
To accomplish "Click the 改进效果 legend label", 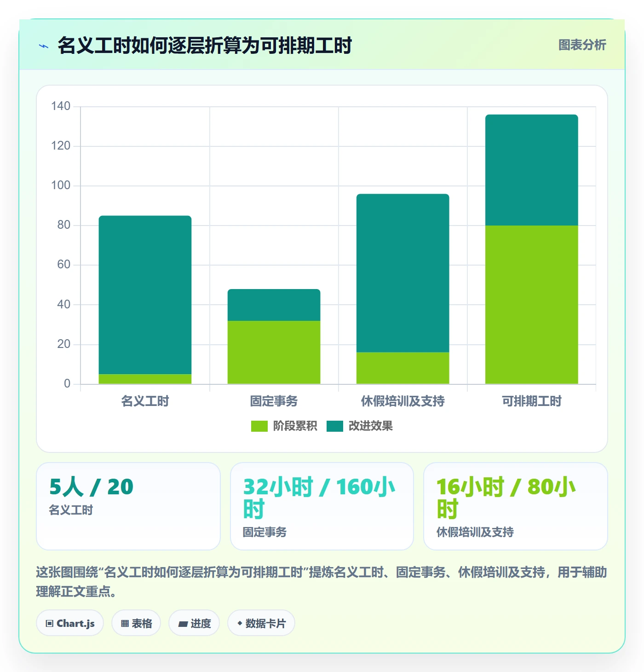I will click(371, 426).
